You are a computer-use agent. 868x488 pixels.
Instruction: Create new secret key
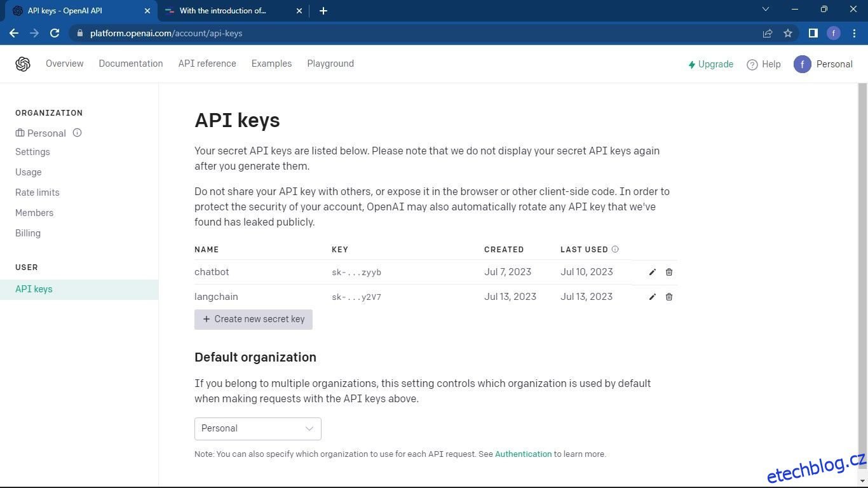254,319
